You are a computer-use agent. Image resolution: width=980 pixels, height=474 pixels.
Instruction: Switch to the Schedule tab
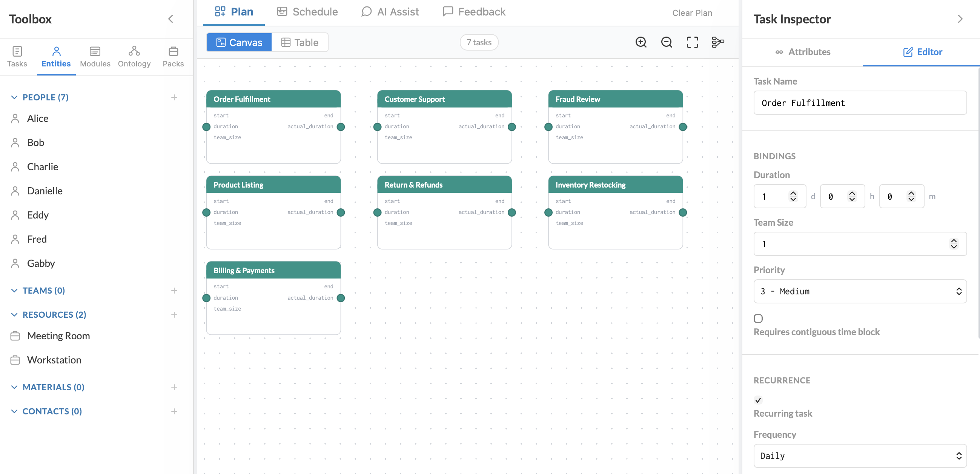point(307,11)
